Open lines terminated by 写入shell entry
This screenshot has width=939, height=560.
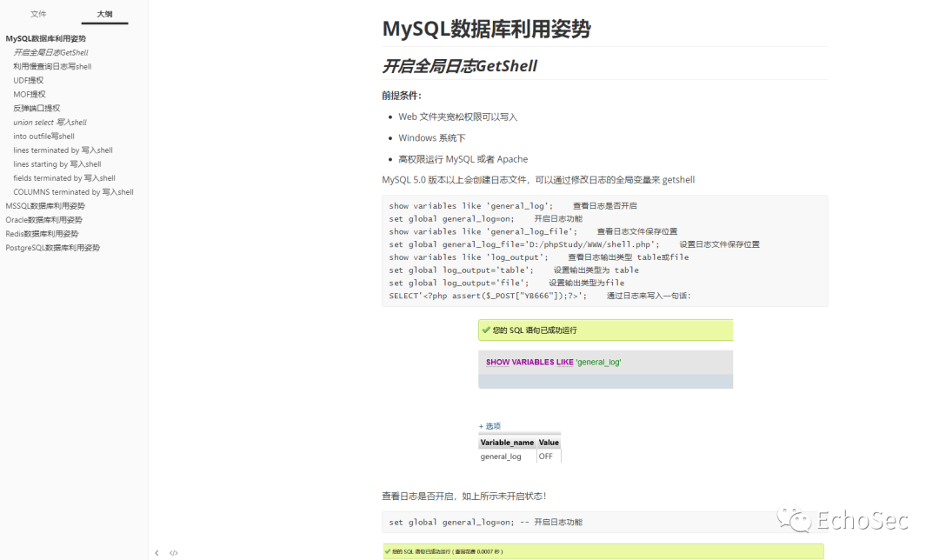(x=63, y=150)
